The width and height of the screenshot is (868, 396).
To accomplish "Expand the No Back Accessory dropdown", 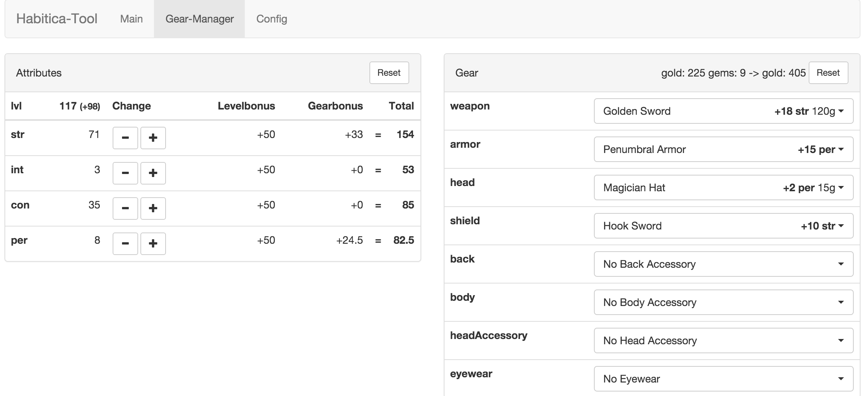I will click(723, 264).
